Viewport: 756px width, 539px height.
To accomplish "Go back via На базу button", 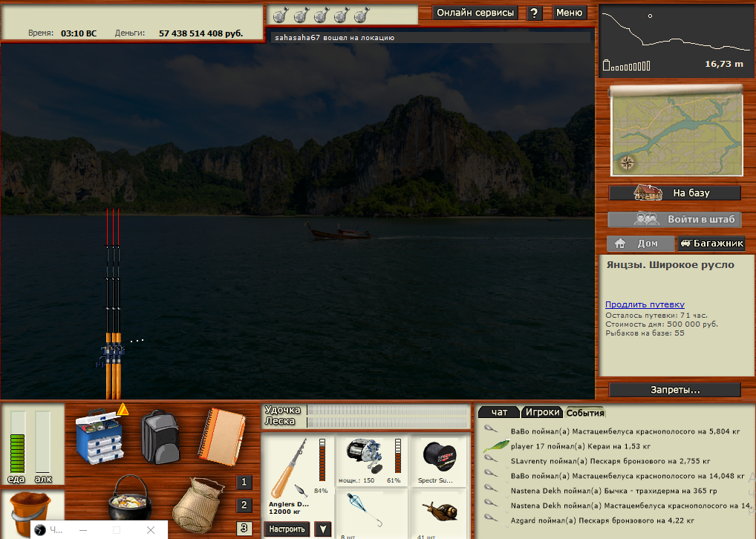I will pos(675,193).
